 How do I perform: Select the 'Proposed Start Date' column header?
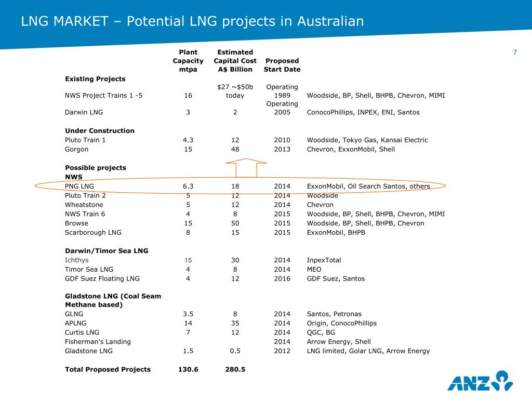(282, 65)
